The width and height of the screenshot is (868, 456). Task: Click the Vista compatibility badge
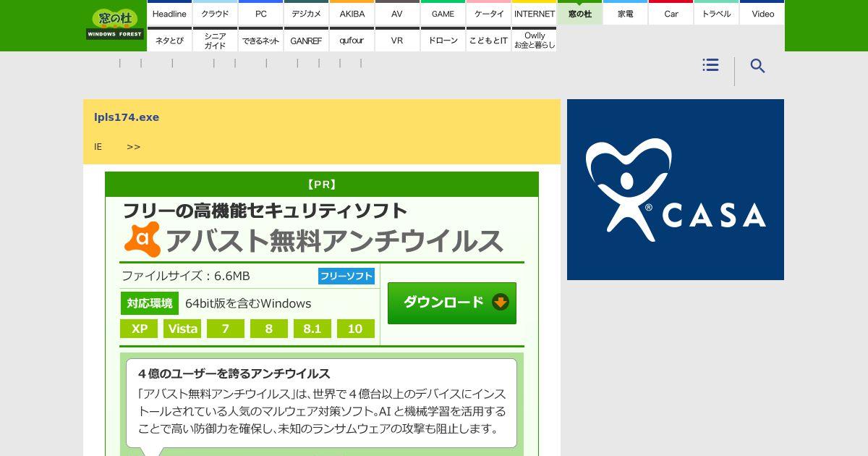[x=182, y=329]
